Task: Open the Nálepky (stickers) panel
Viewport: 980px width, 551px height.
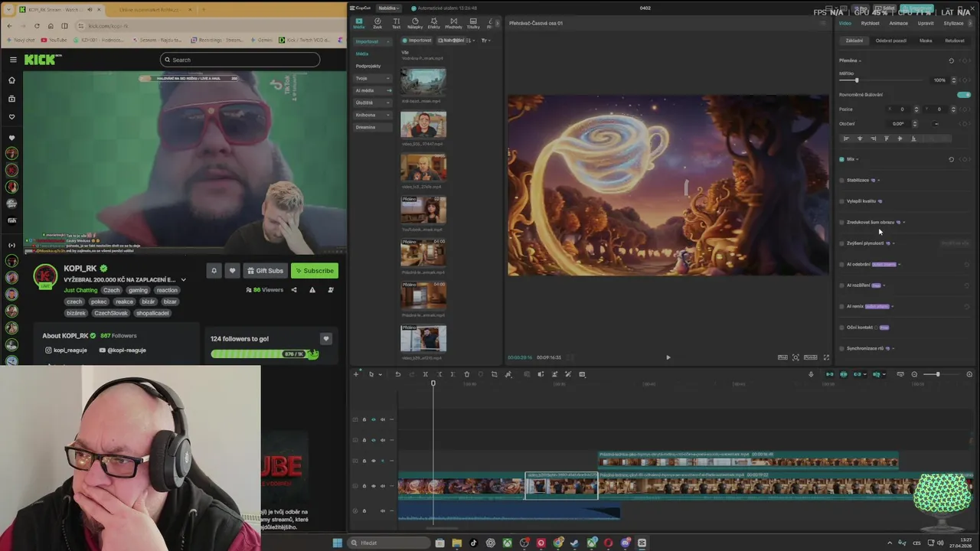Action: pos(415,23)
